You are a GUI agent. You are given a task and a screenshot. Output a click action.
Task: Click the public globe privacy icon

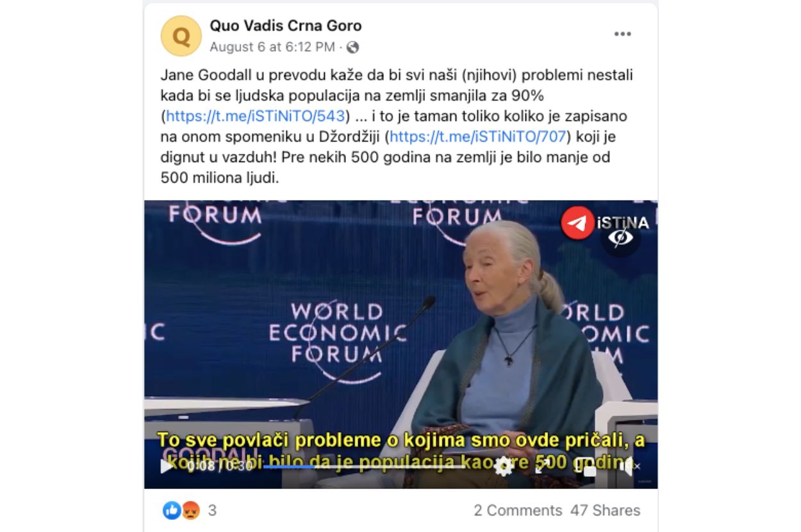click(x=352, y=47)
